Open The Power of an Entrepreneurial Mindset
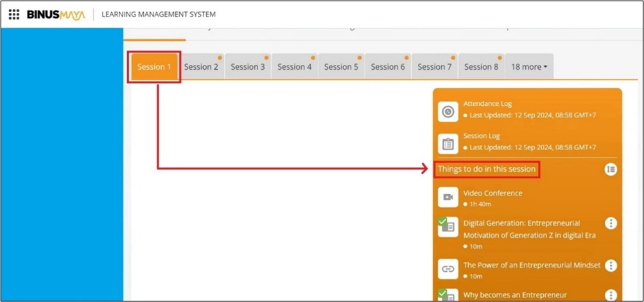This screenshot has height=302, width=644. 532,265
